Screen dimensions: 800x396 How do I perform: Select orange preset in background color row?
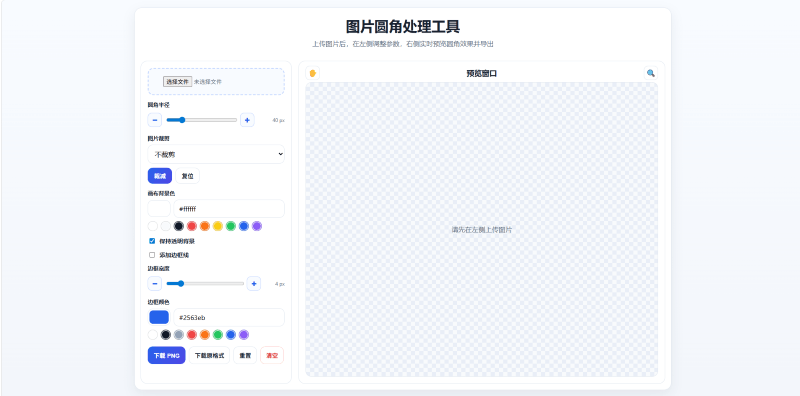tap(205, 226)
